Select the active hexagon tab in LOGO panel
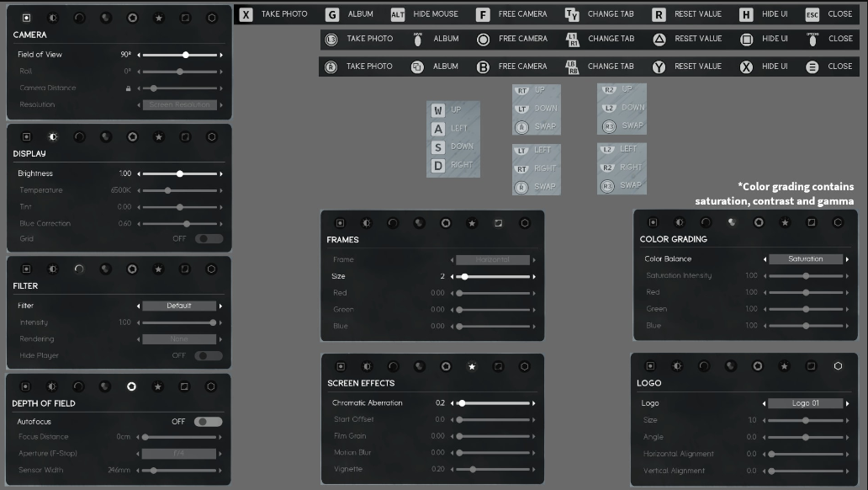This screenshot has width=868, height=490. (x=838, y=366)
